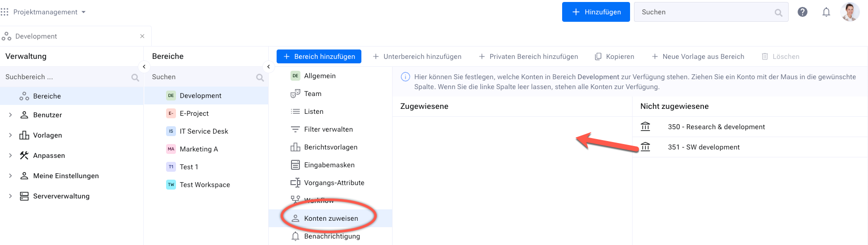Click the Bereich hinzufügen button
Viewport: 868px width, 245px height.
[319, 56]
